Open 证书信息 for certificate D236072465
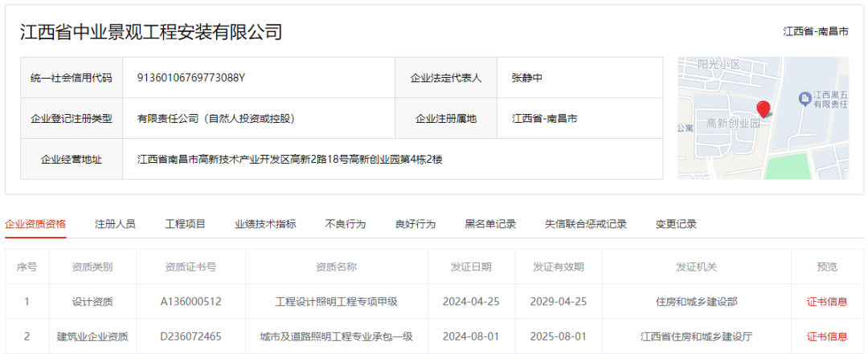Viewport: 868px width, 354px height. (827, 336)
